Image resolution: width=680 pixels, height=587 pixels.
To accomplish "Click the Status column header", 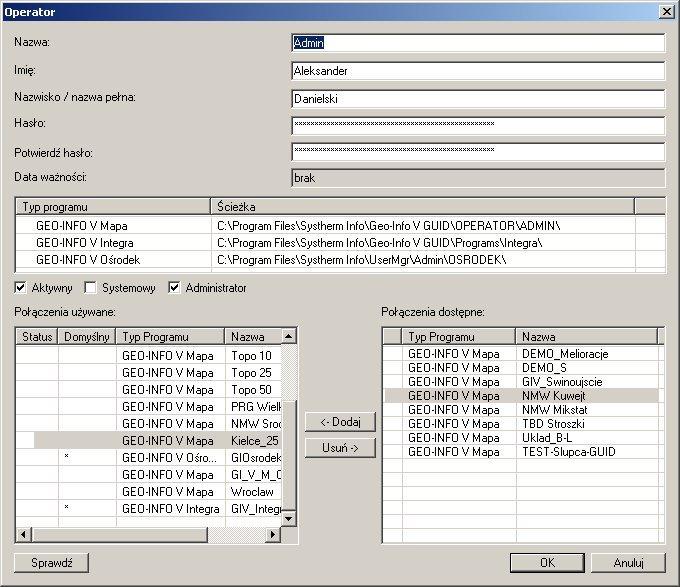I will pos(37,336).
